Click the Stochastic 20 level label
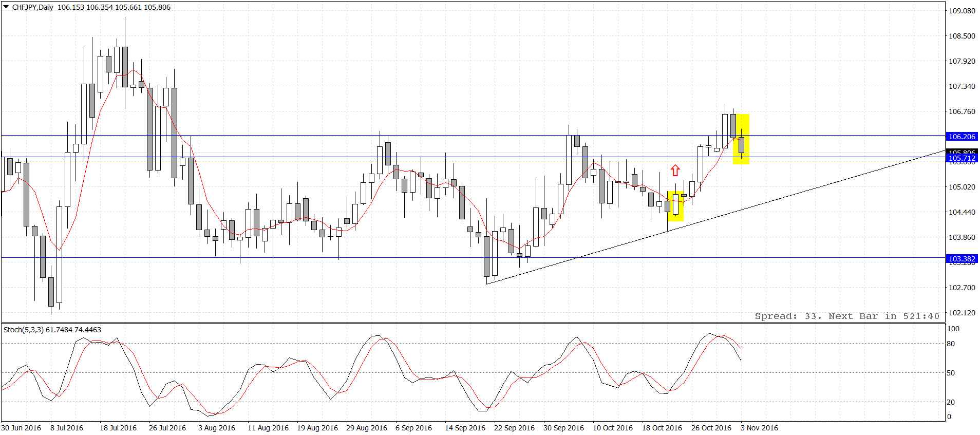The width and height of the screenshot is (980, 435). click(951, 402)
